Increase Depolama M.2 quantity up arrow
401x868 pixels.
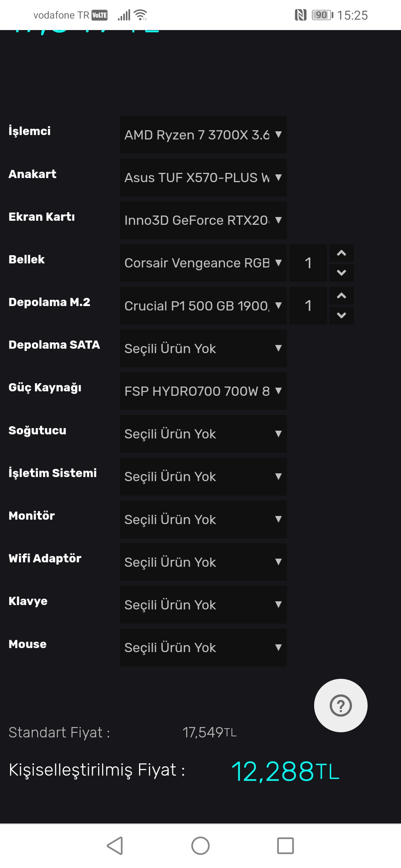click(x=341, y=296)
